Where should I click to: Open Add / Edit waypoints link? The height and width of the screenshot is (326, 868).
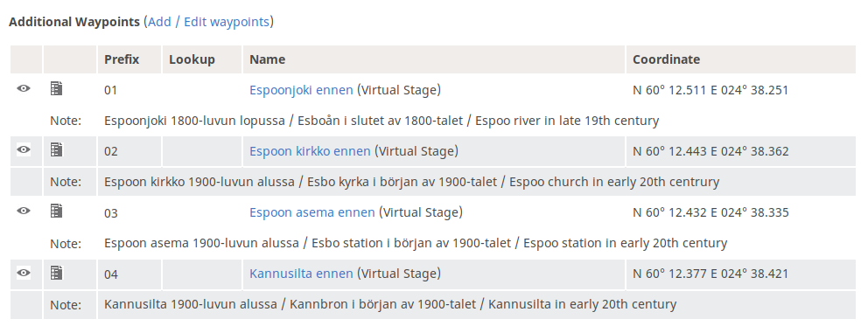(x=208, y=22)
